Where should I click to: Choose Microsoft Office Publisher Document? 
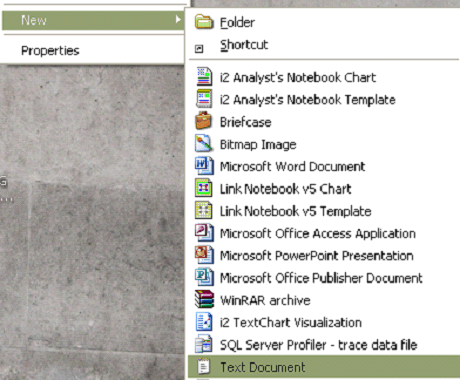321,278
